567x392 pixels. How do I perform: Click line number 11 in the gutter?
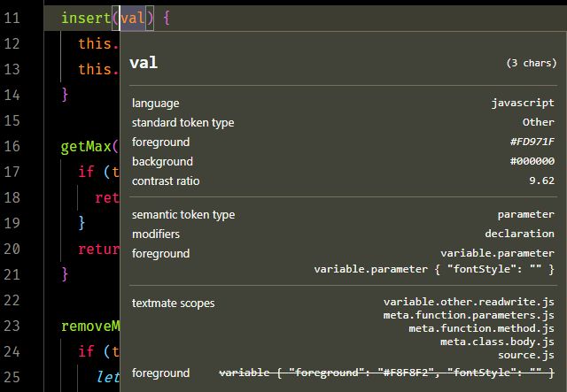[x=12, y=18]
